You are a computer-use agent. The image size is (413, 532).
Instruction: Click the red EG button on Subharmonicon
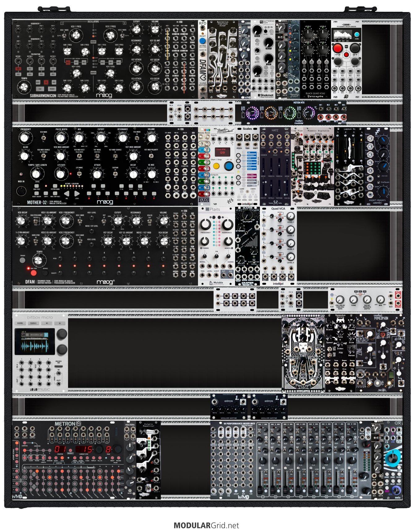tap(46, 83)
